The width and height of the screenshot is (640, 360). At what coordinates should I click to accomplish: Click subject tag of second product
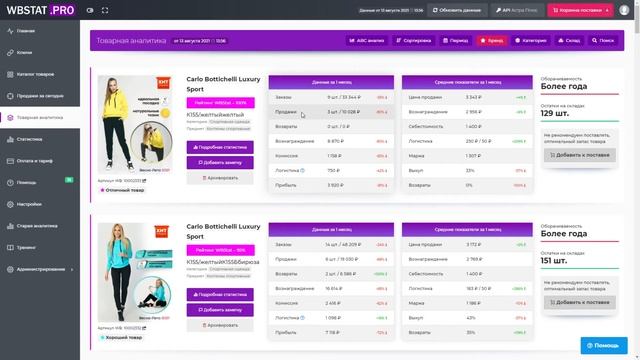(228, 276)
